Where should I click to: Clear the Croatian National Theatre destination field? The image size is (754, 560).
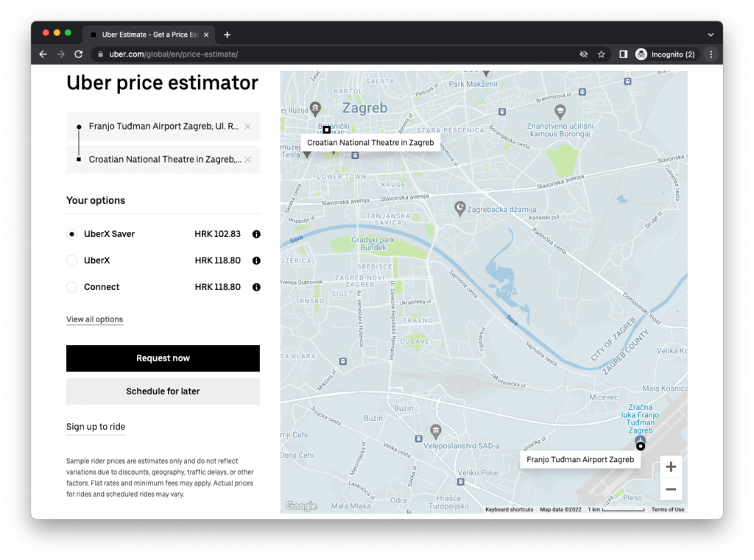[x=247, y=160]
